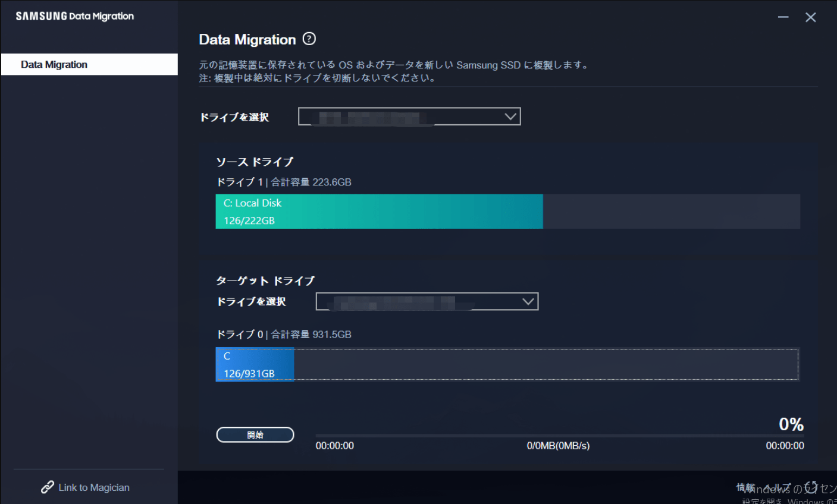The image size is (837, 504).
Task: Click the 0% progress indicator
Action: tap(792, 424)
